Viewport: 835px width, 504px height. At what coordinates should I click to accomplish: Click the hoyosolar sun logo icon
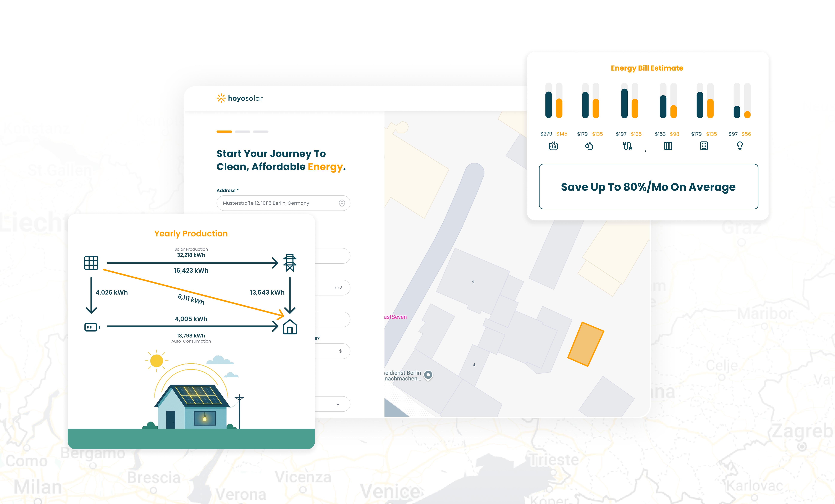point(221,98)
